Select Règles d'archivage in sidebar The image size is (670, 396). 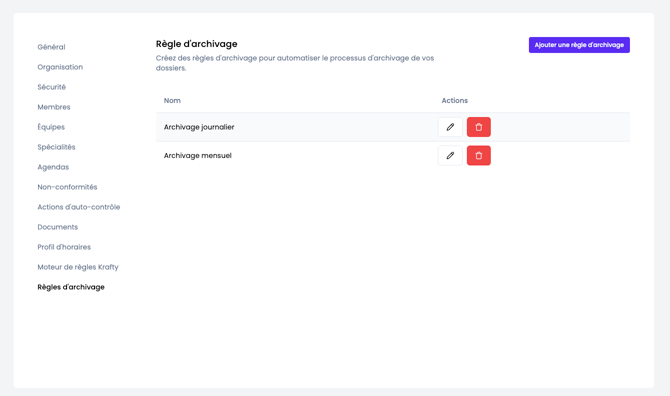pos(71,287)
